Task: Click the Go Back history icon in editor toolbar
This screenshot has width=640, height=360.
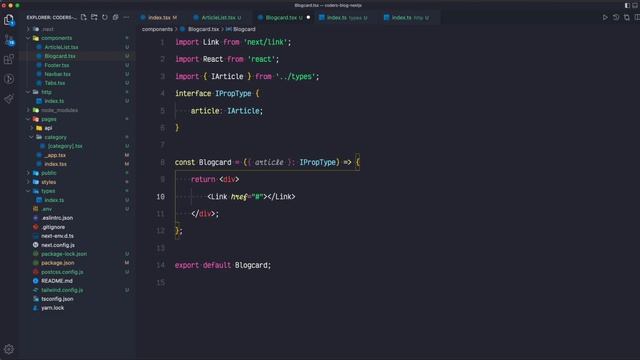Action: point(616,18)
